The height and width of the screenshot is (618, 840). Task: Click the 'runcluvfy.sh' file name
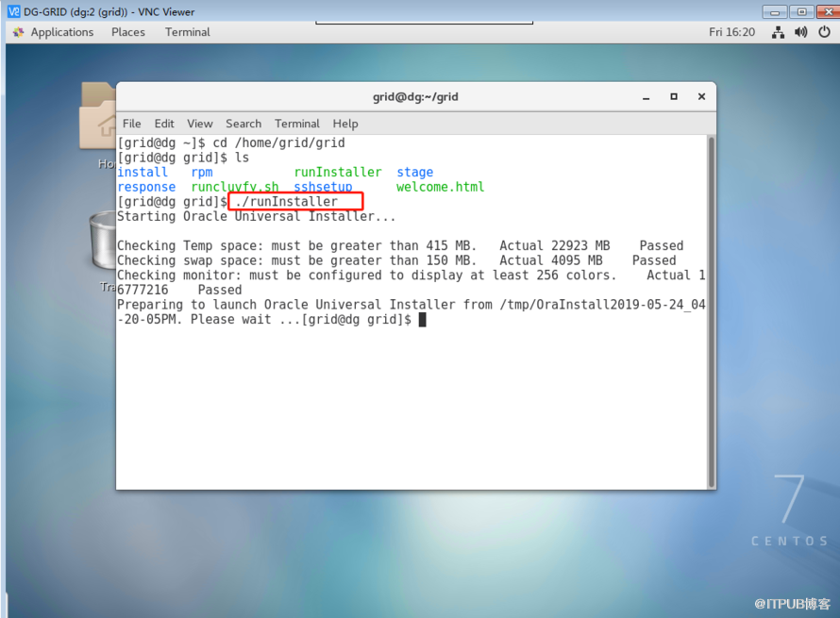pos(235,187)
